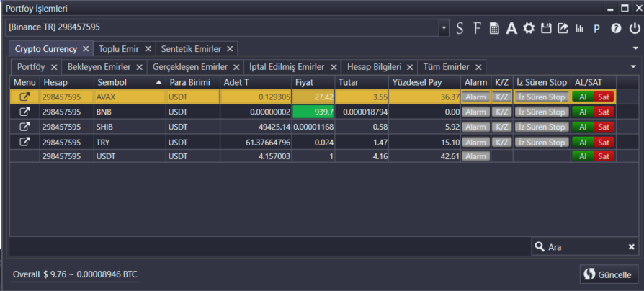Click the spreadsheet calculator icon

[494, 28]
